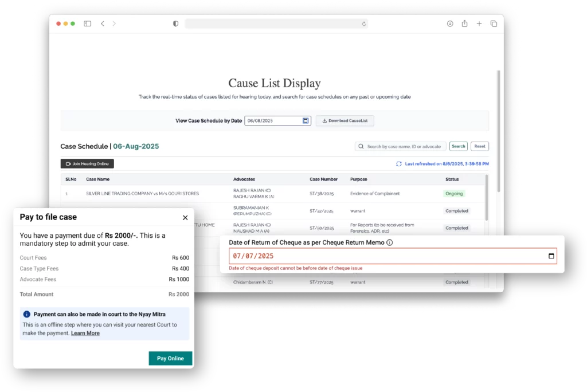Open calendar picker in View Case Schedule field
587x392 pixels.
pos(306,120)
